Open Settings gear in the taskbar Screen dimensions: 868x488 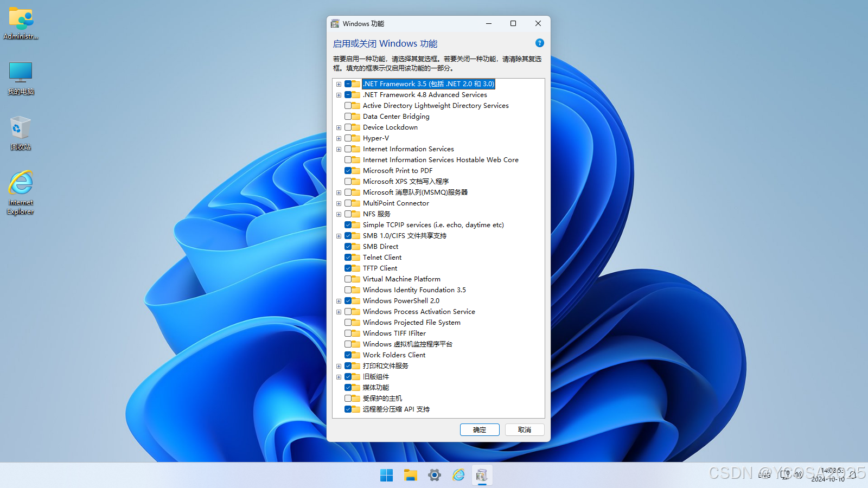coord(435,476)
